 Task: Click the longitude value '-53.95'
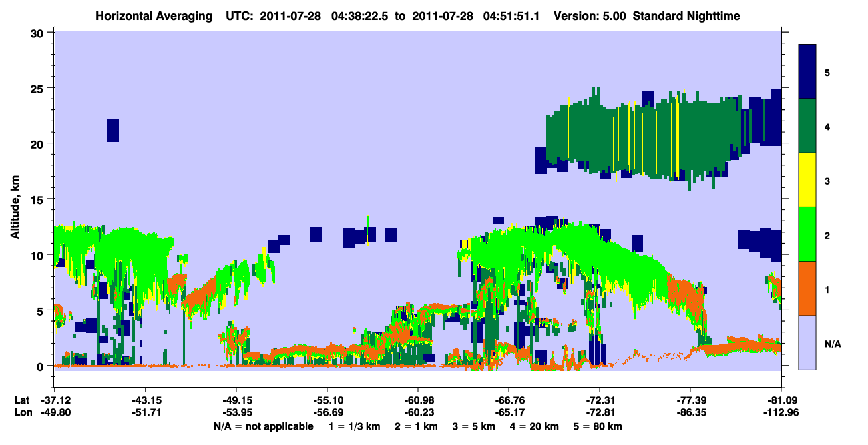click(236, 412)
